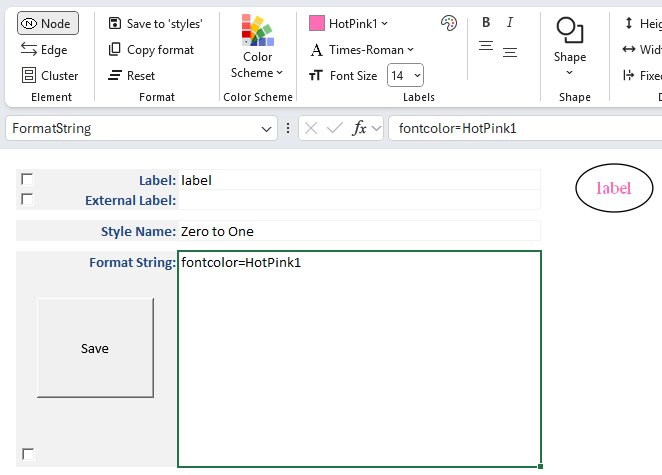Expand the Name Box dropdown arrow
The height and width of the screenshot is (475, 662).
pos(267,128)
